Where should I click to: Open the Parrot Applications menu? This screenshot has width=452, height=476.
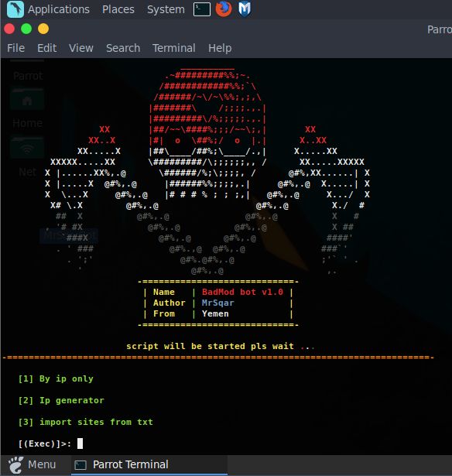click(59, 9)
